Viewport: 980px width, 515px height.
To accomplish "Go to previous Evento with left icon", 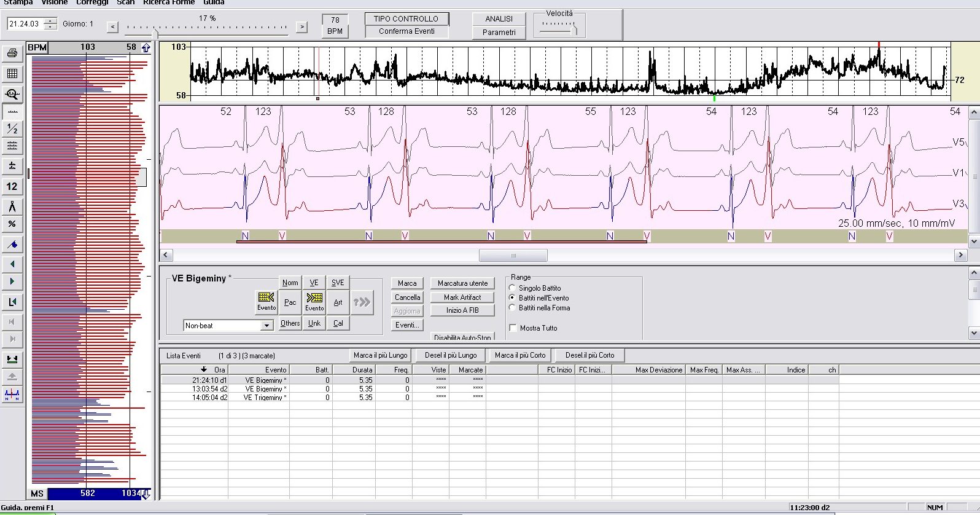I will pyautogui.click(x=266, y=301).
